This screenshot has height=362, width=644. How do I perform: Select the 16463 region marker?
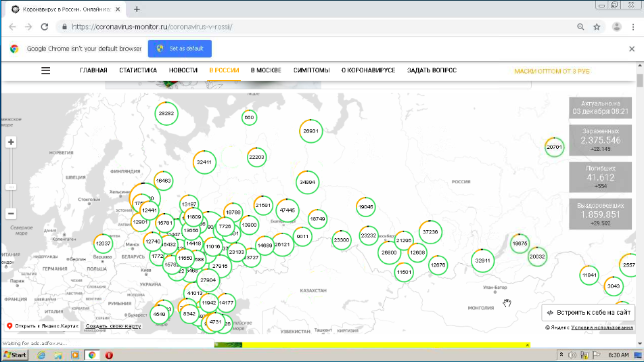click(x=164, y=181)
